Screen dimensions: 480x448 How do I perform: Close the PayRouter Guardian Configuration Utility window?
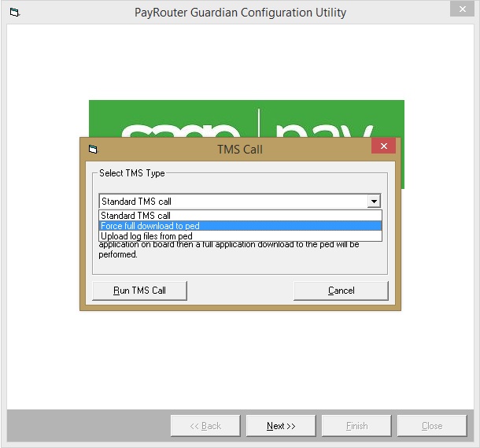click(462, 9)
